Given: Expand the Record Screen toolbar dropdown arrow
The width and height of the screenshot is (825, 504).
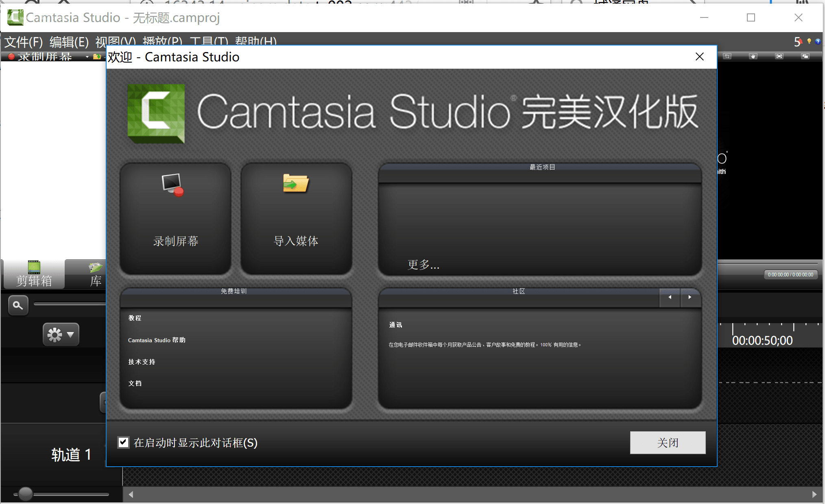Looking at the screenshot, I should [87, 57].
